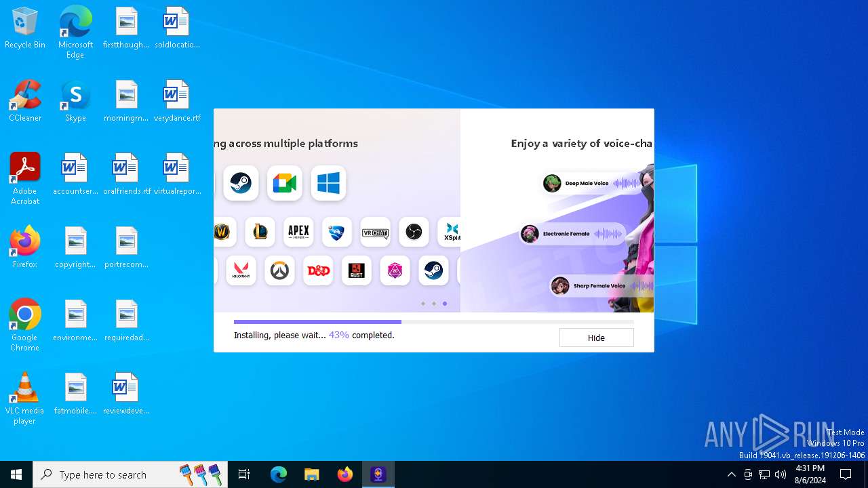The image size is (868, 488).
Task: Open the volume tray icon
Action: [x=781, y=474]
